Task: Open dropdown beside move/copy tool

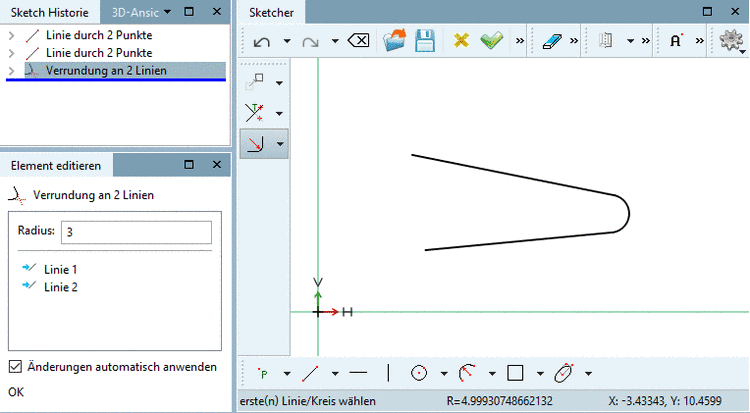Action: (279, 83)
